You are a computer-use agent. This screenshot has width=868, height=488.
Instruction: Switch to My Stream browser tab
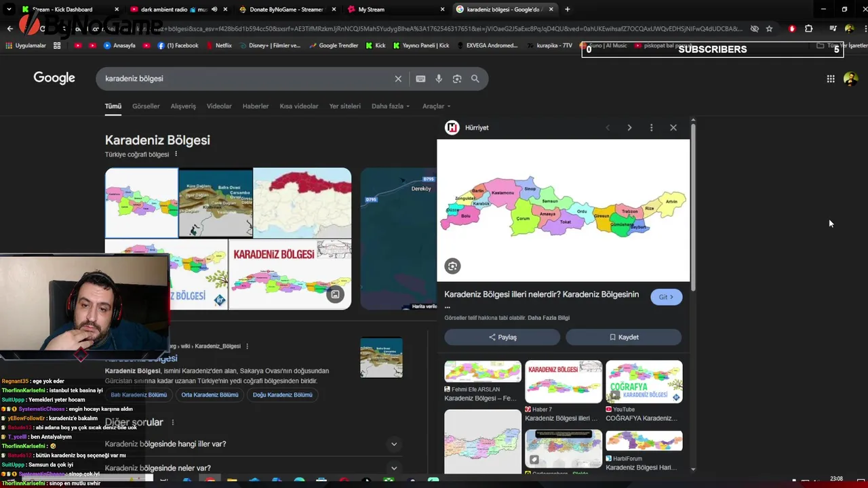[396, 9]
